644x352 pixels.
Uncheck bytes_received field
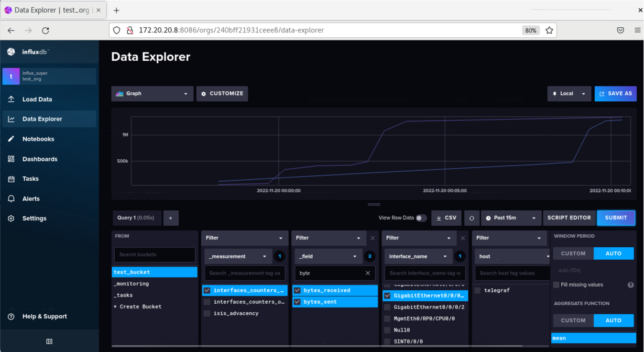tap(297, 290)
